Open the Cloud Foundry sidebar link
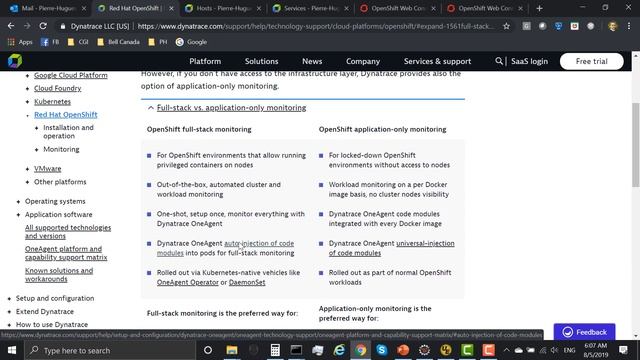The width and height of the screenshot is (640, 360). 58,89
